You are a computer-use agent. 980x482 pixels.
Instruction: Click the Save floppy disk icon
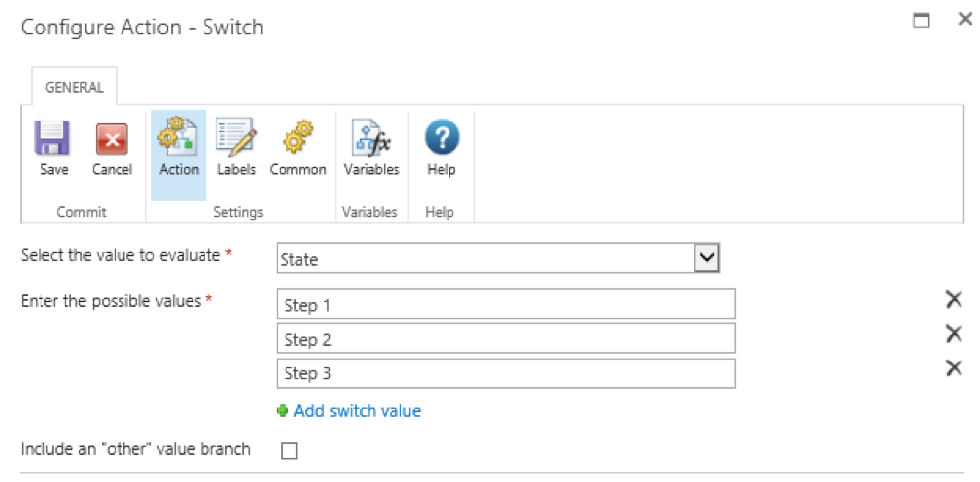click(x=52, y=137)
